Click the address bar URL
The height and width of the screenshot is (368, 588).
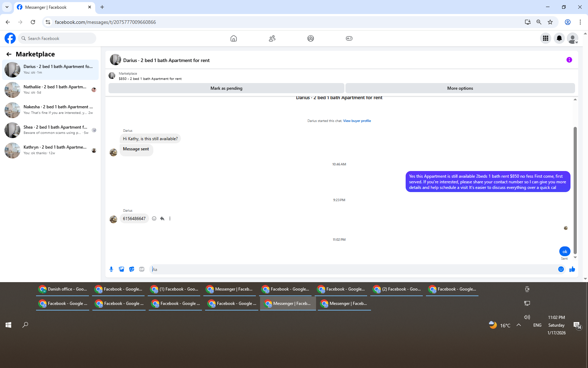tap(105, 22)
